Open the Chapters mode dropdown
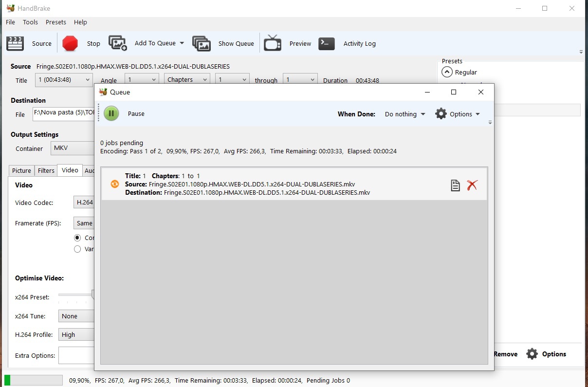The height and width of the screenshot is (387, 588). pyautogui.click(x=187, y=80)
